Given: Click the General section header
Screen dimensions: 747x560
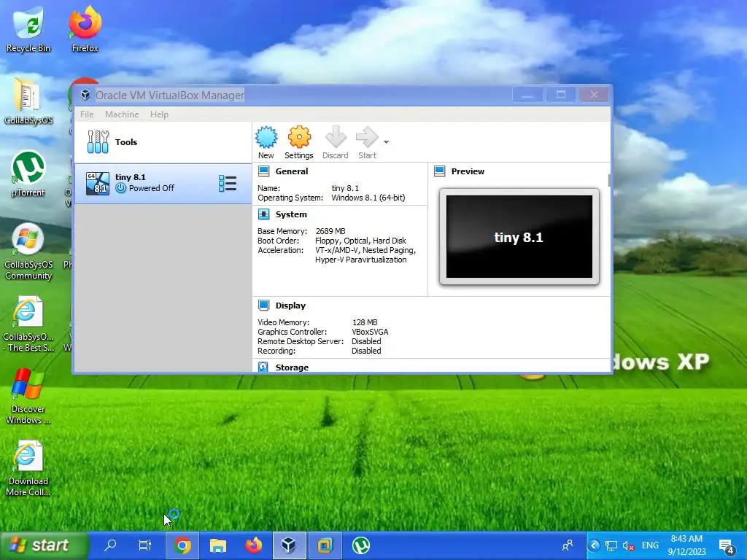Looking at the screenshot, I should click(292, 171).
